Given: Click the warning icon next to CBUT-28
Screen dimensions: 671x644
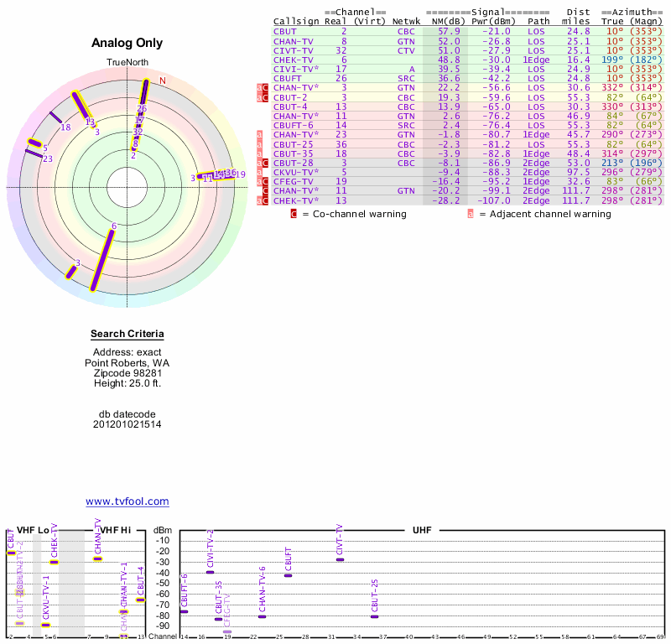Looking at the screenshot, I should click(x=265, y=163).
